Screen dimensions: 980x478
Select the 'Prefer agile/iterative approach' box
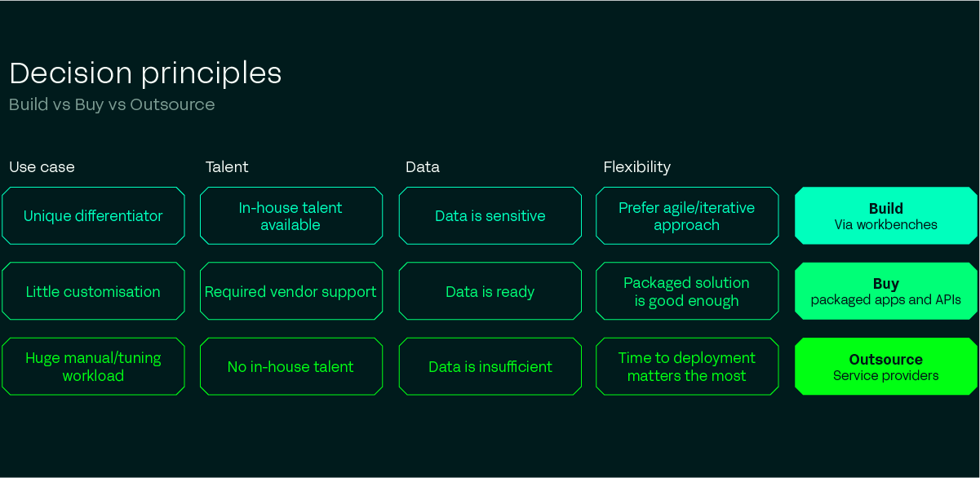pos(688,216)
